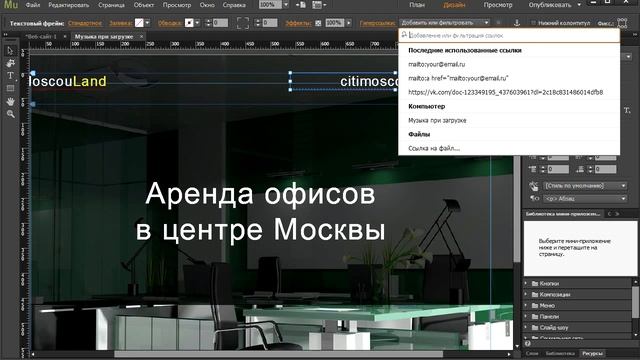640x360 pixels.
Task: Open the Стиль по умолчанию dropdown
Action: coord(585,186)
